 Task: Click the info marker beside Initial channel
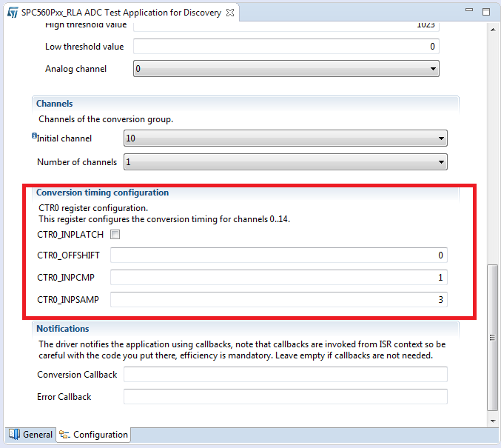(x=34, y=136)
